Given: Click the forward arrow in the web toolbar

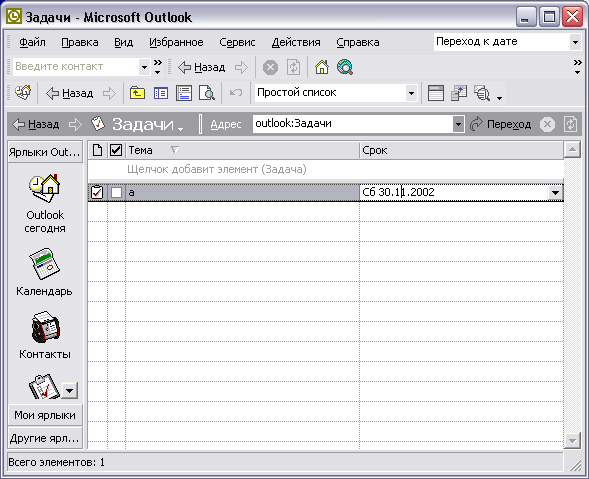Looking at the screenshot, I should tap(241, 68).
